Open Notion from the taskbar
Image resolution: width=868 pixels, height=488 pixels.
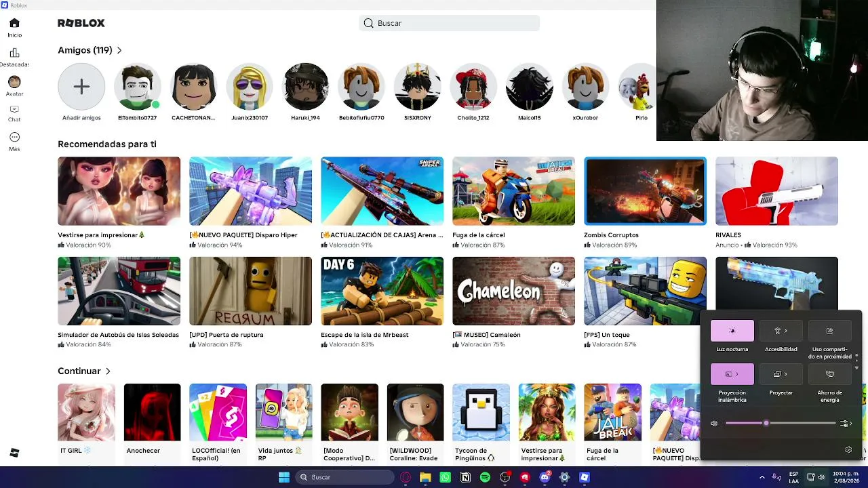click(x=465, y=477)
